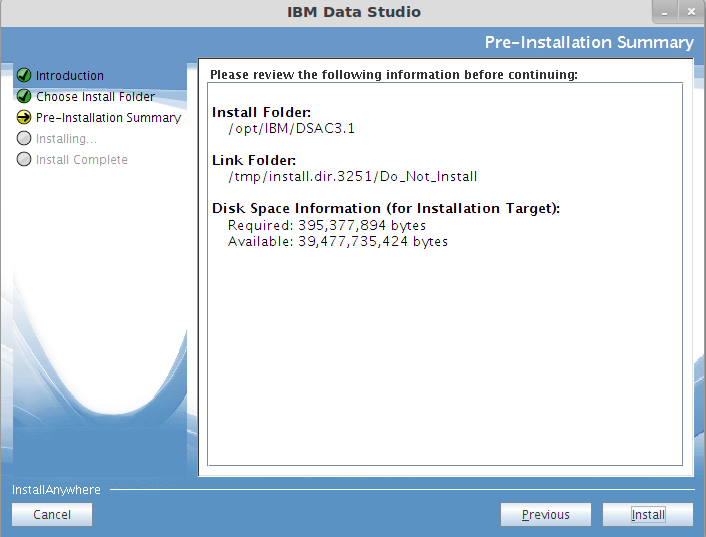The width and height of the screenshot is (706, 537).
Task: Click the Install button
Action: 647,514
